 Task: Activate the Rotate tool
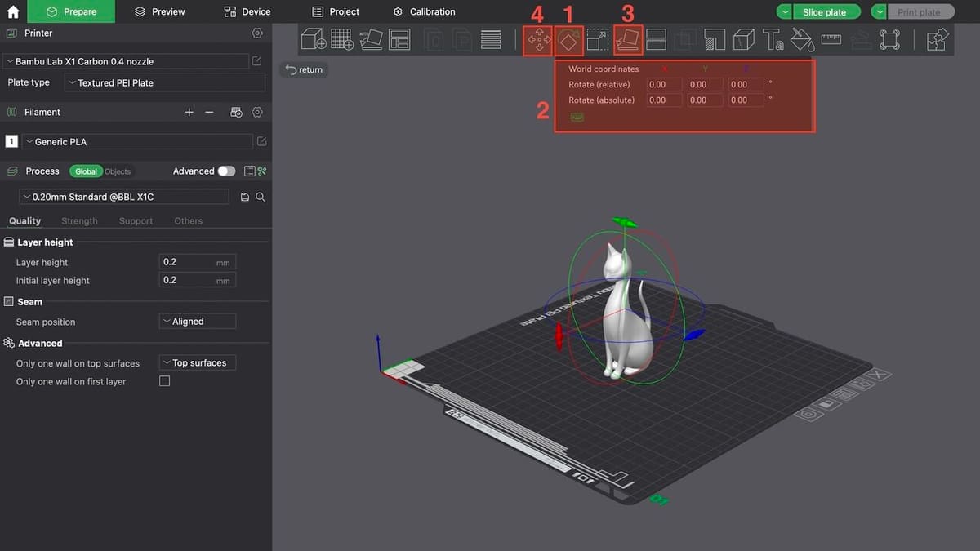(x=569, y=39)
